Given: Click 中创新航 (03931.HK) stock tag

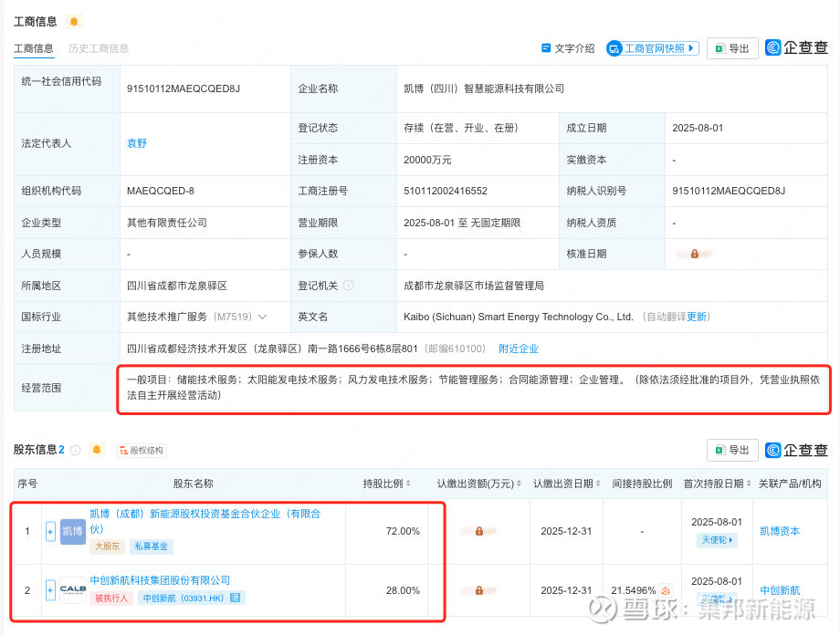Looking at the screenshot, I should [191, 599].
